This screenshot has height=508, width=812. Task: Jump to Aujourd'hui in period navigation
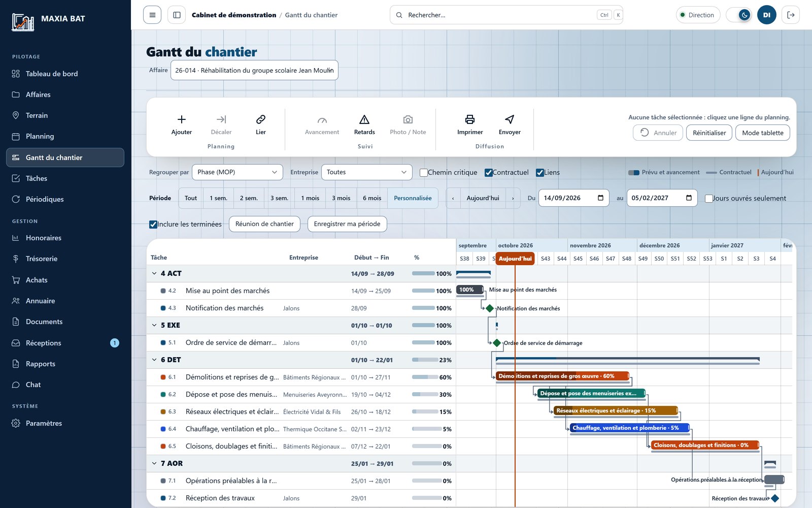click(483, 198)
